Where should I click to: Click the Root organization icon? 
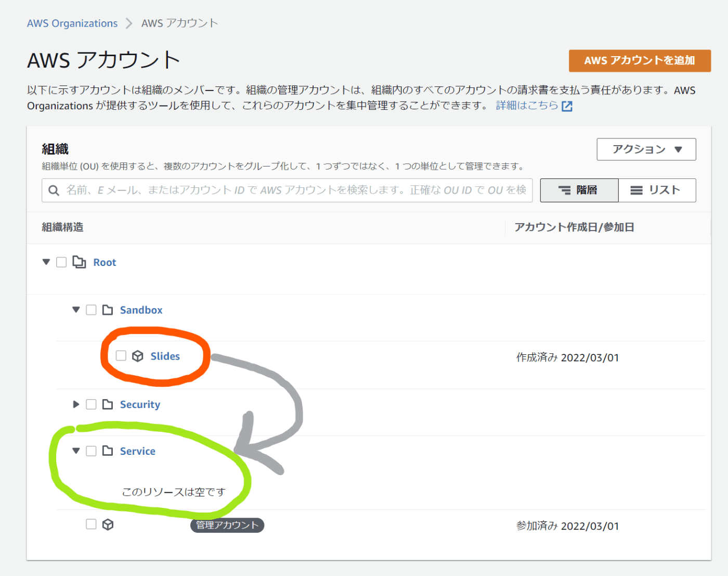(79, 262)
